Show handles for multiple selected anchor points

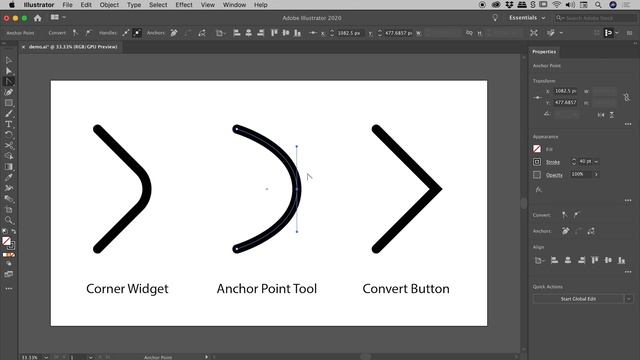tap(126, 33)
